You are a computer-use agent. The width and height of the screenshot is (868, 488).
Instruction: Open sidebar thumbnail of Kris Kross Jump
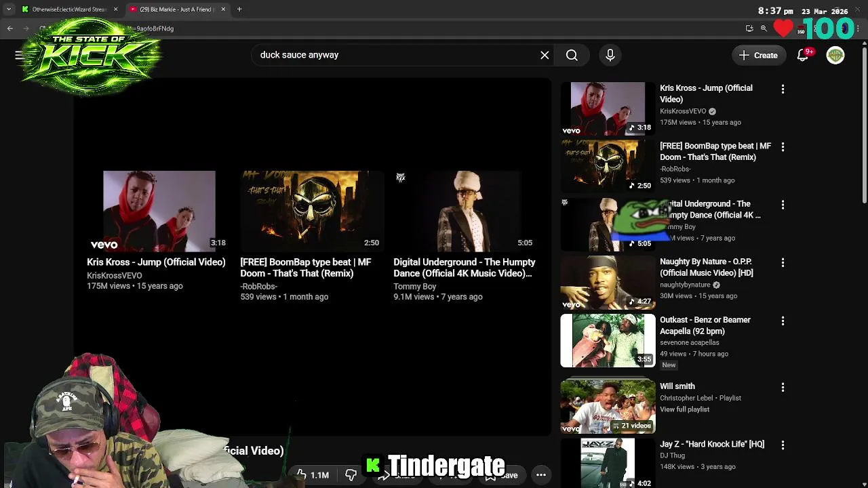click(608, 108)
